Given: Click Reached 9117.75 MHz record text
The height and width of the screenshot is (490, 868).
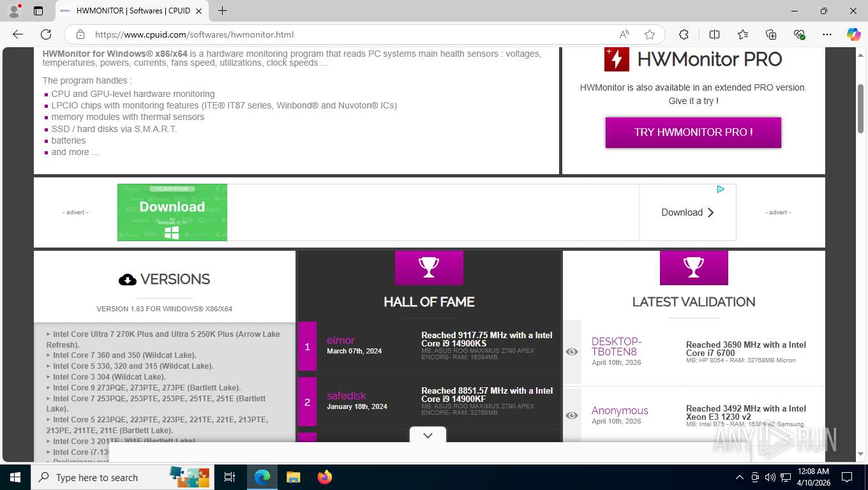Looking at the screenshot, I should coord(487,339).
